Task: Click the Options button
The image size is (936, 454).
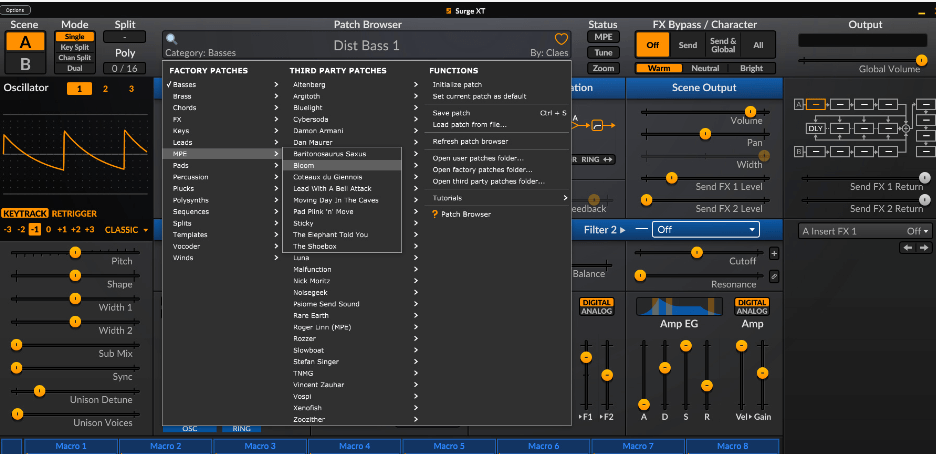Action: pyautogui.click(x=17, y=9)
